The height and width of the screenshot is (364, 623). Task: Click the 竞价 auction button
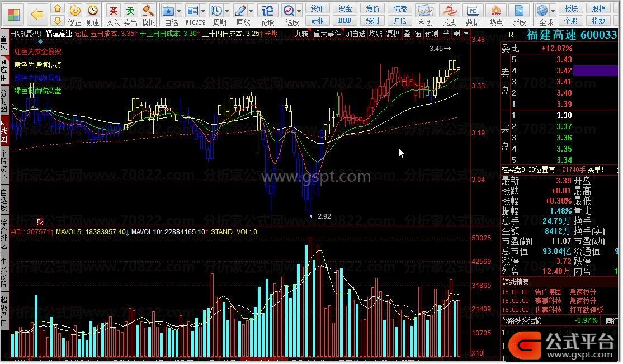click(372, 8)
